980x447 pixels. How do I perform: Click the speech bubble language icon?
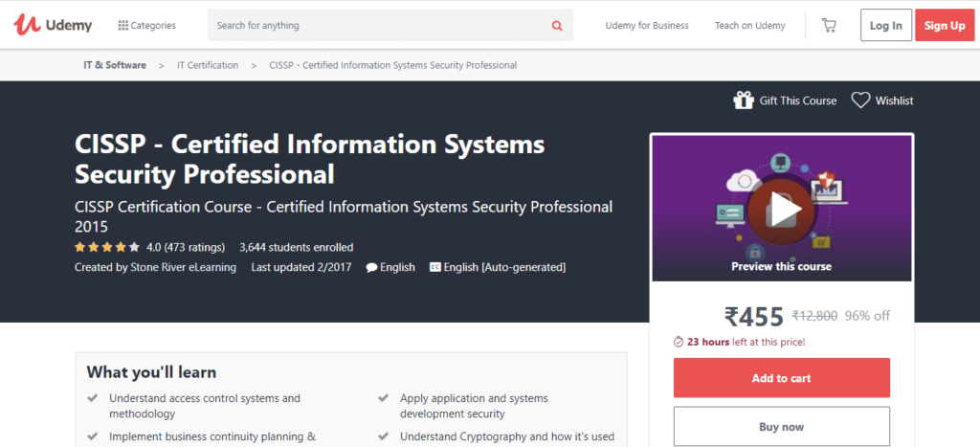tap(371, 268)
